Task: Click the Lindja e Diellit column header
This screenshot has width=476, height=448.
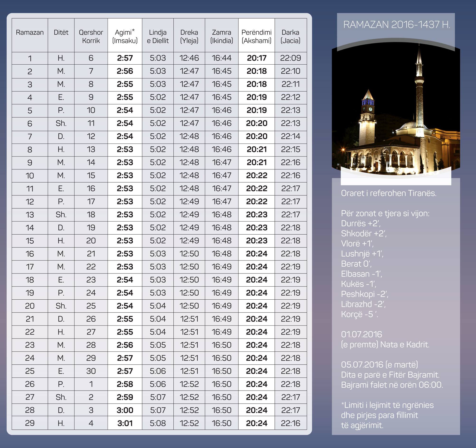Action: (157, 36)
